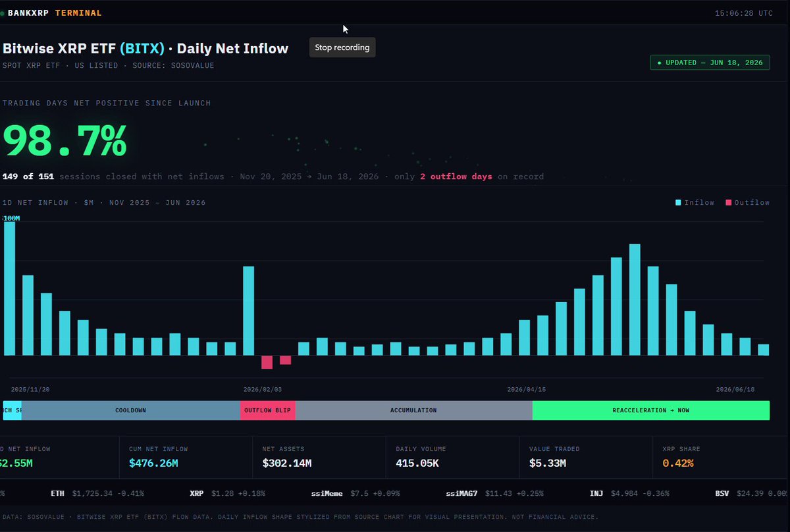Click the 15:06:28 UTC clock
Image resolution: width=790 pixels, height=532 pixels.
tap(744, 13)
